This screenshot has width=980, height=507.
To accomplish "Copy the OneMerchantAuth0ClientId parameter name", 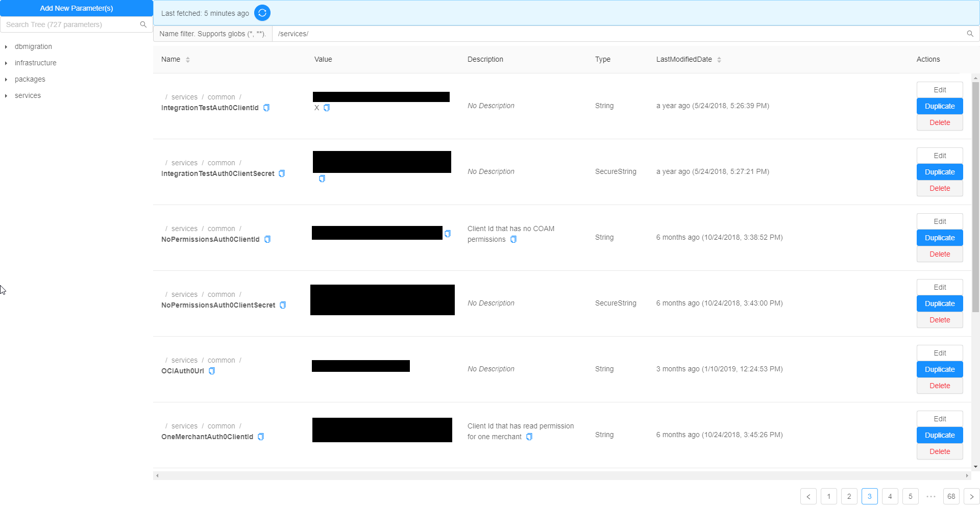I will 261,437.
